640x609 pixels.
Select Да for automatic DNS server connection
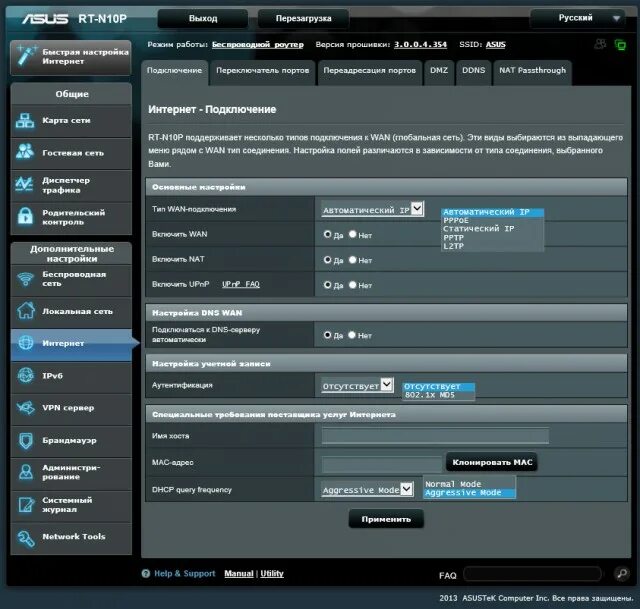click(x=327, y=335)
